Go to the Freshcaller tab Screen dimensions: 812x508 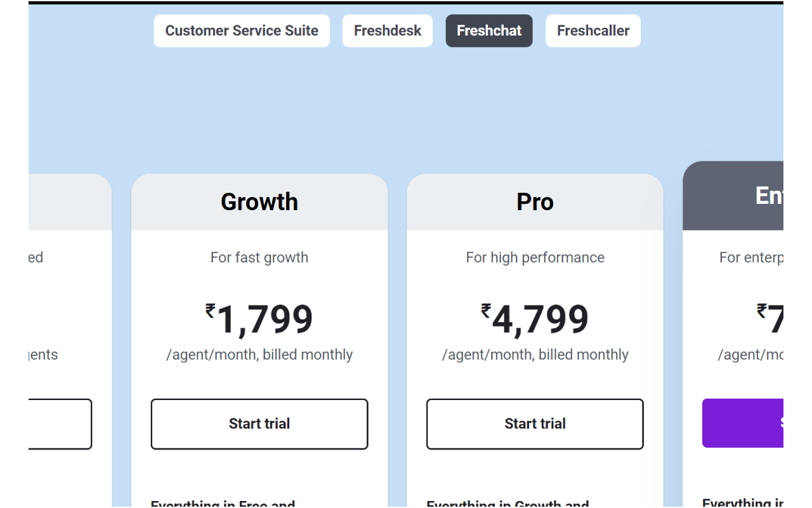(593, 30)
